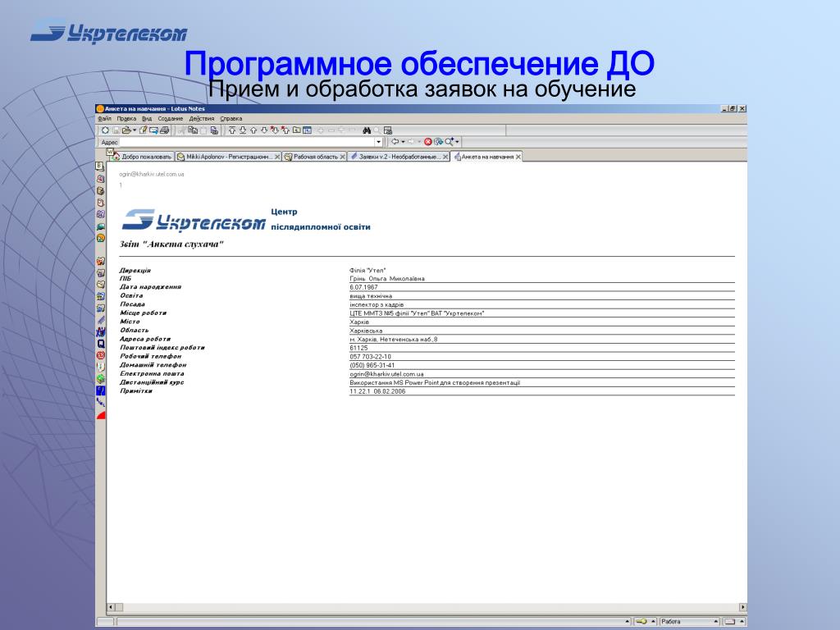
Task: Open the search magnifier dropdown arrow
Action: coord(457,142)
